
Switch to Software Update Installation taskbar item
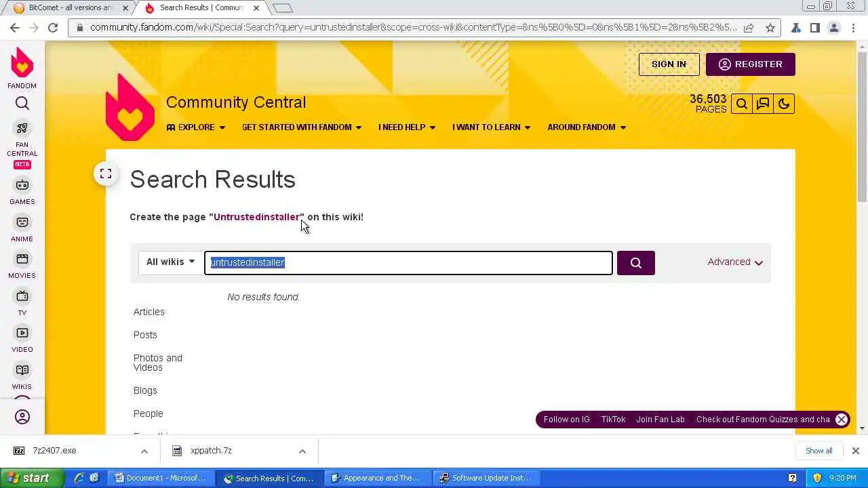[x=486, y=479]
